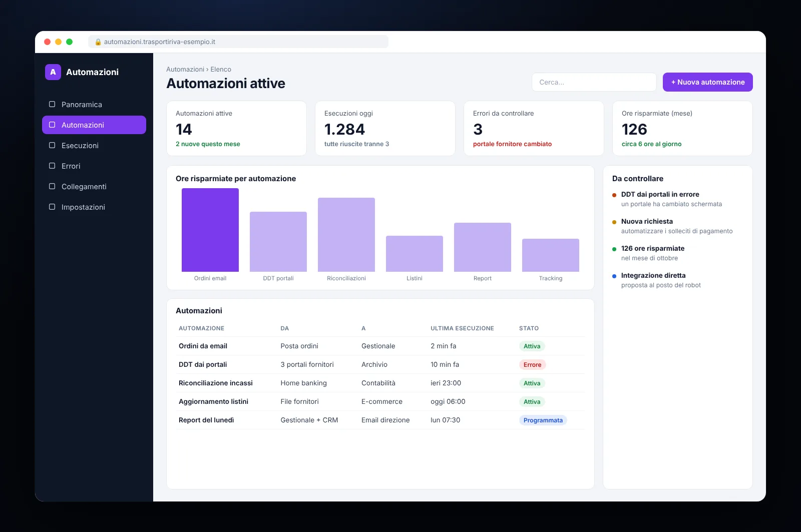The image size is (801, 532).
Task: Open the Errori da controllare card
Action: click(534, 129)
